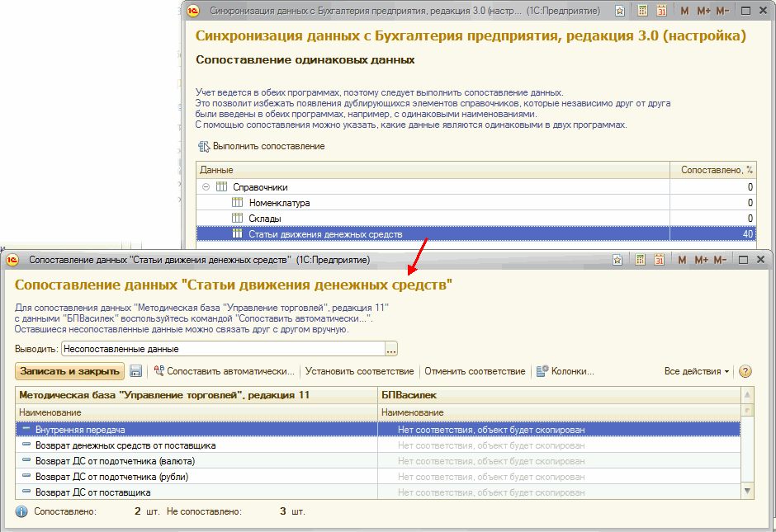
Task: Open the Все действия dropdown menu
Action: coord(697,371)
